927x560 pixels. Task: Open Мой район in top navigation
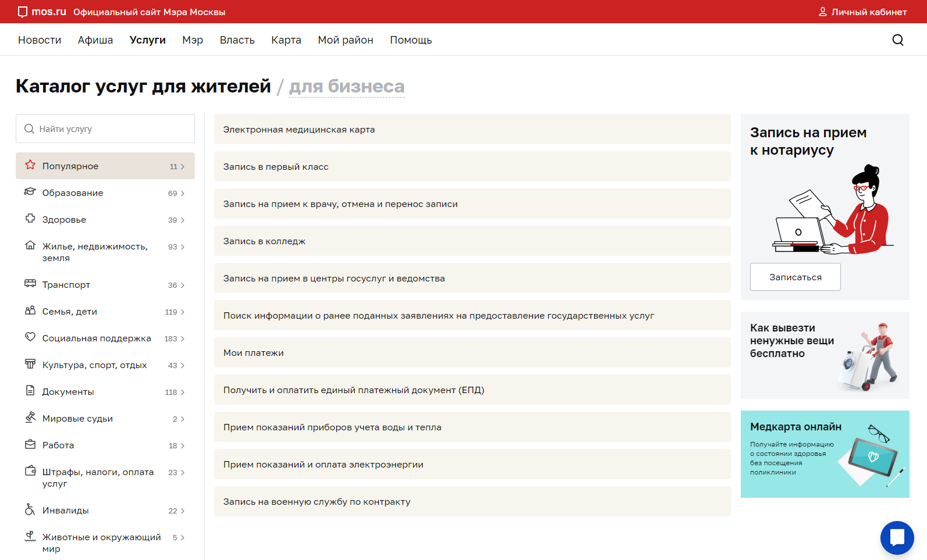point(346,40)
